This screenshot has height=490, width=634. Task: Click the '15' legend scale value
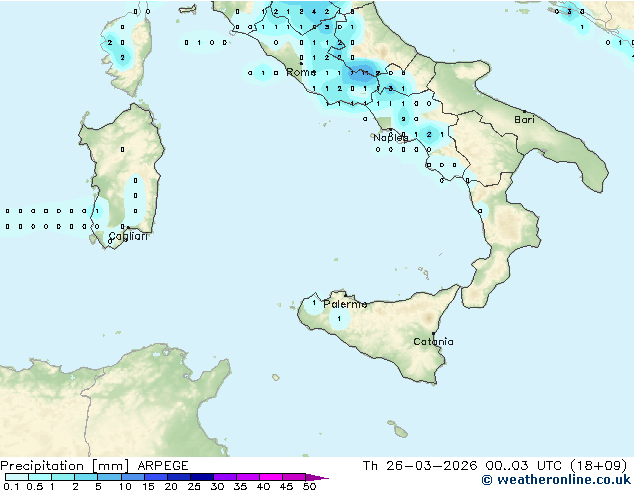click(x=148, y=486)
